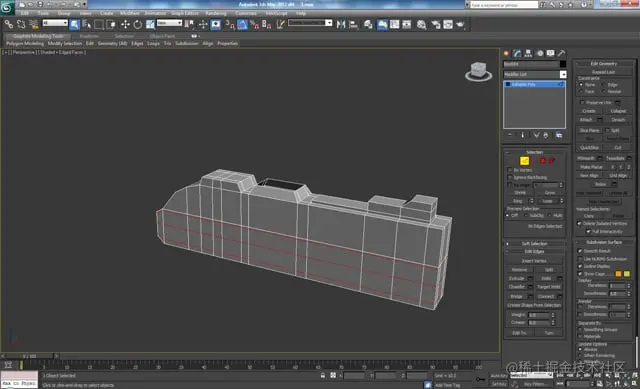Viewport: 640px width, 389px height.
Task: Activate the Select Object tool
Action: click(x=74, y=24)
